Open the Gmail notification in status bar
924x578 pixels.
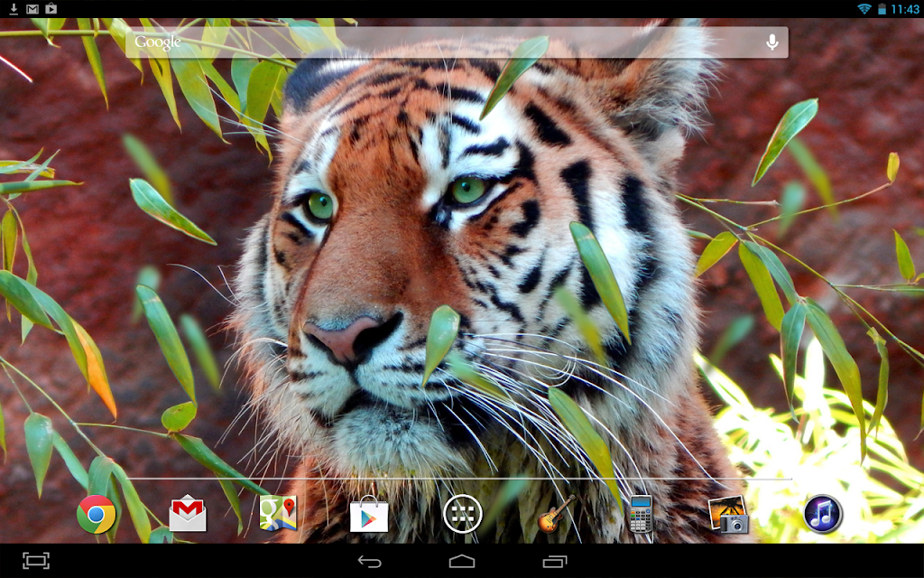click(32, 9)
